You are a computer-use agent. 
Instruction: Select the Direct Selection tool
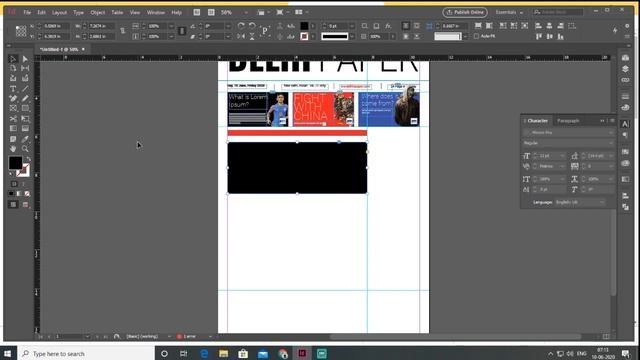click(25, 59)
